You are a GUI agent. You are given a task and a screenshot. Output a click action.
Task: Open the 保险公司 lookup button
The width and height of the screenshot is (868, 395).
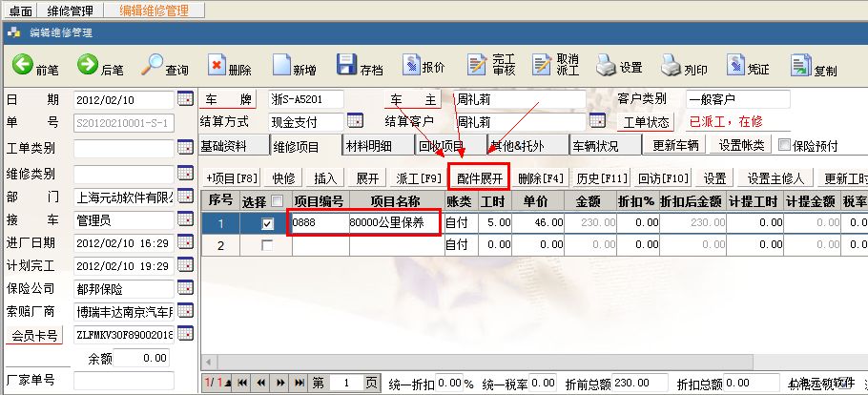(x=185, y=287)
